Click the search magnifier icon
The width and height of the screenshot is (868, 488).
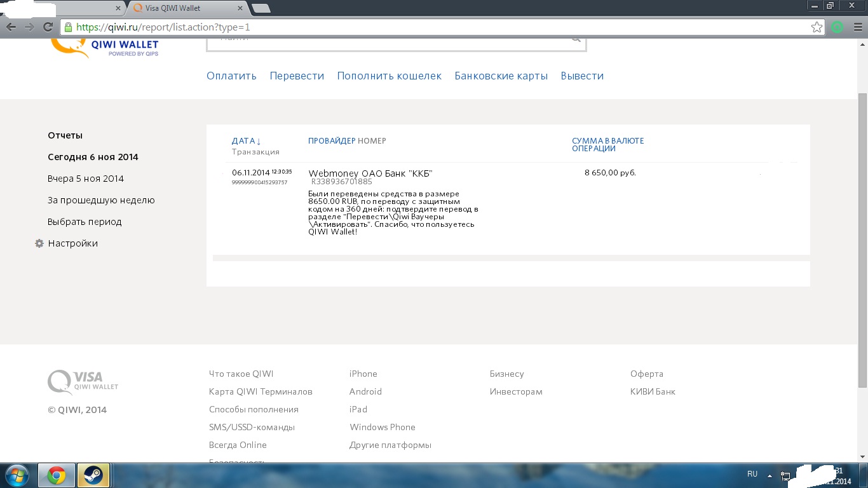(576, 39)
